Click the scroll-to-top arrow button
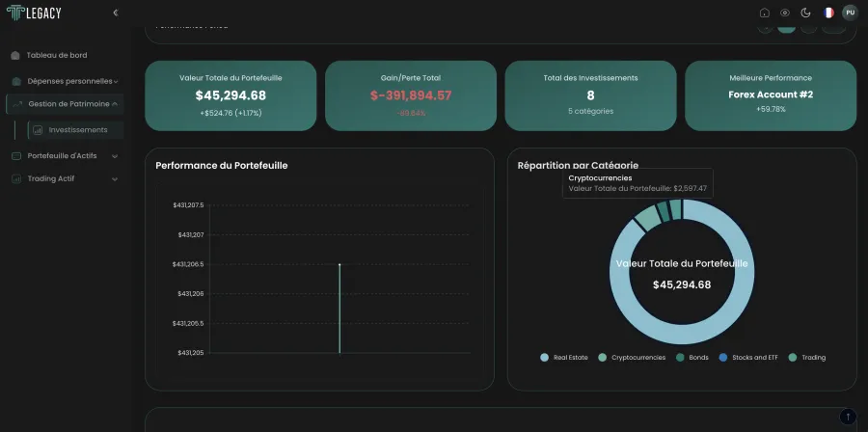 click(848, 417)
